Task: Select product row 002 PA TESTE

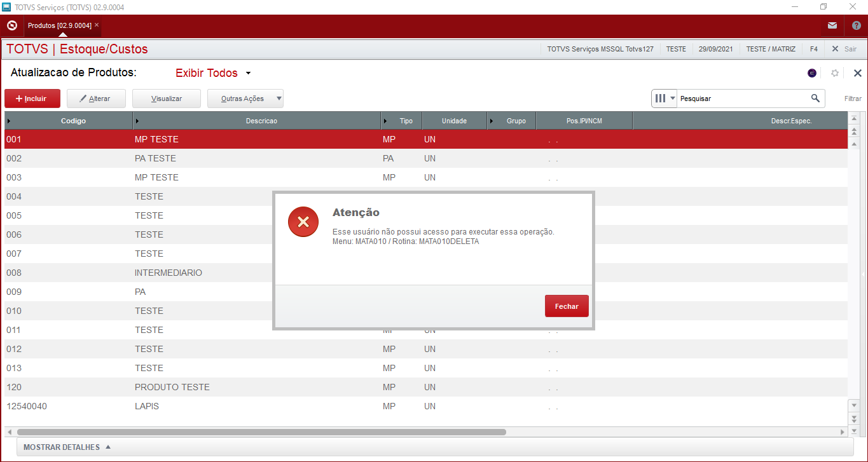Action: [x=425, y=158]
